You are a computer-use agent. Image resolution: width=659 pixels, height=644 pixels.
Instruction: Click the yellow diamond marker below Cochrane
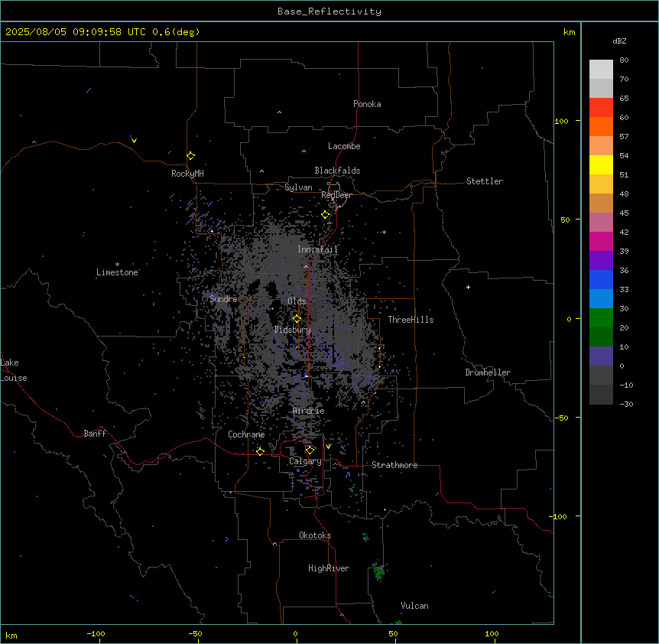coord(260,452)
